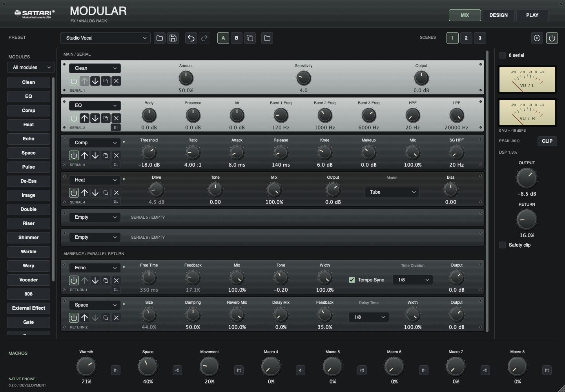Move the Heat module up
The height and width of the screenshot is (392, 565).
click(84, 193)
